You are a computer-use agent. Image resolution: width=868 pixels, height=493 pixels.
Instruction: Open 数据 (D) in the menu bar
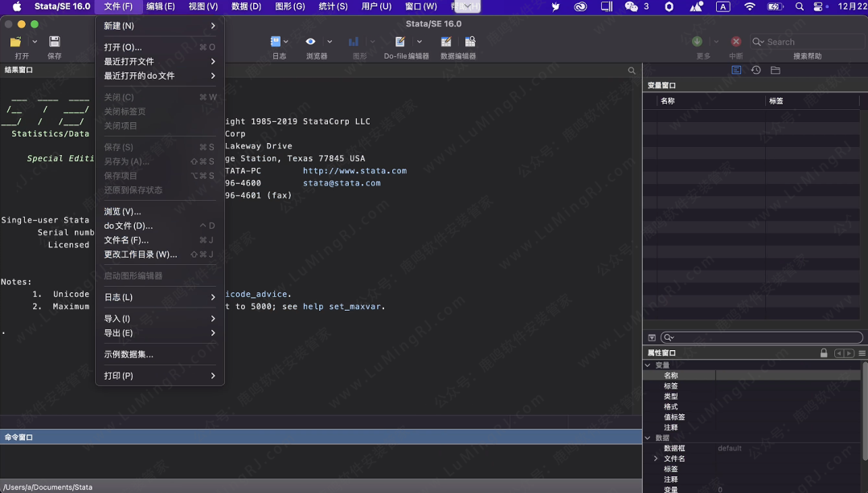(x=246, y=6)
